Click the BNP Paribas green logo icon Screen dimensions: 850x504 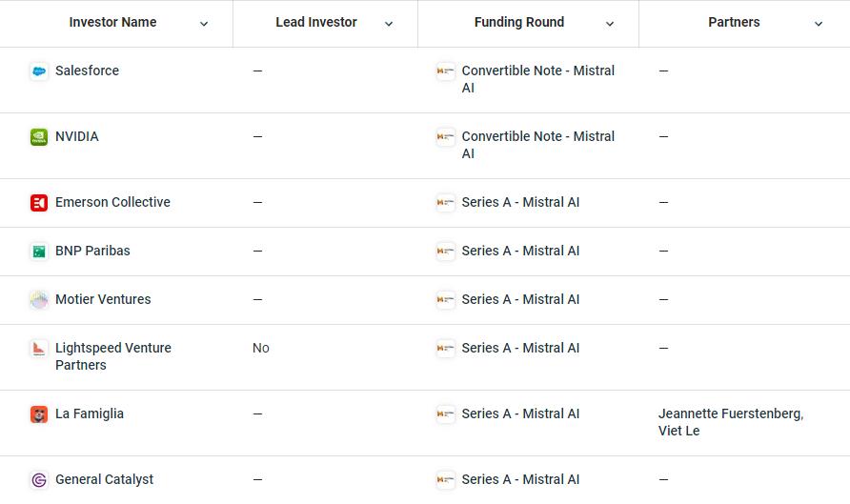pyautogui.click(x=39, y=252)
